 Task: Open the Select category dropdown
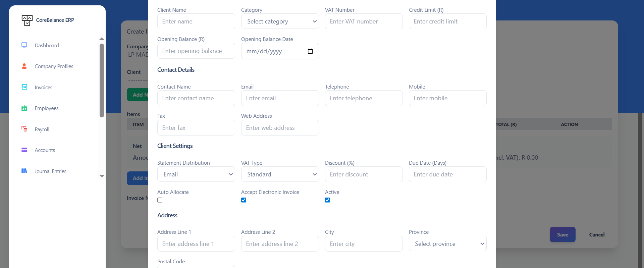pyautogui.click(x=280, y=21)
